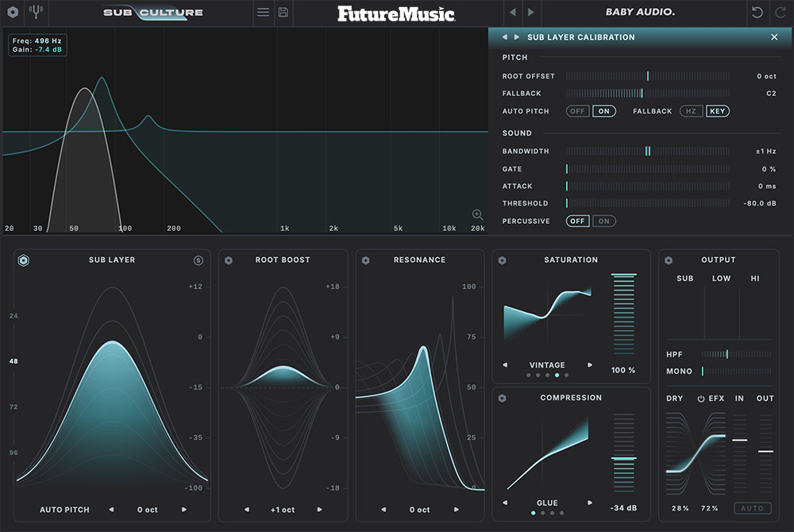Toggle the Root Boost module hexagon

(x=229, y=260)
